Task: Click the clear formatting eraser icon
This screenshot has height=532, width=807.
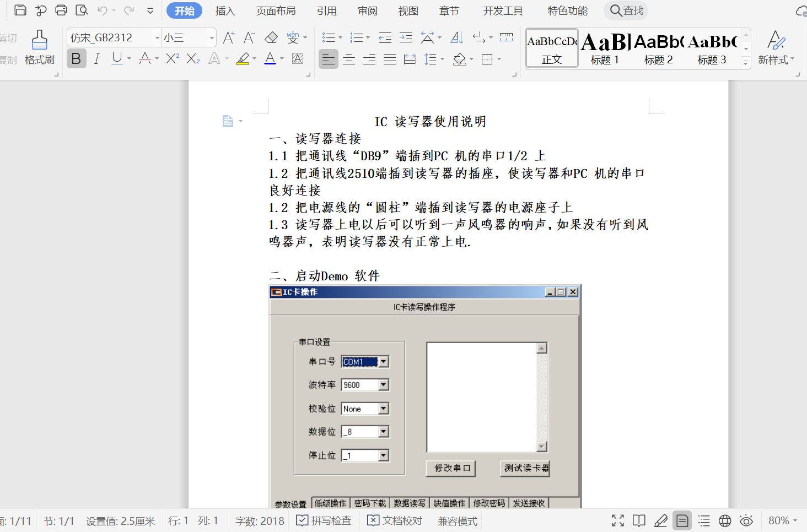Action: pos(271,37)
